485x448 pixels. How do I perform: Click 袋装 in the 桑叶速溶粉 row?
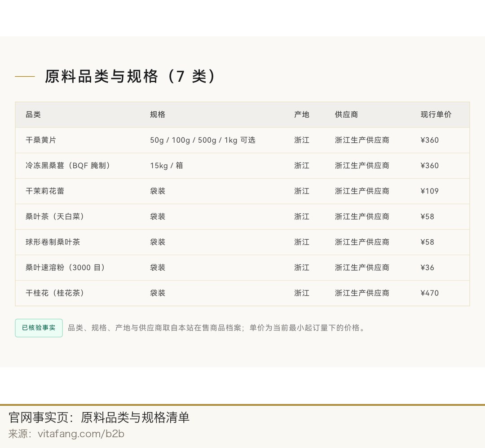[158, 268]
